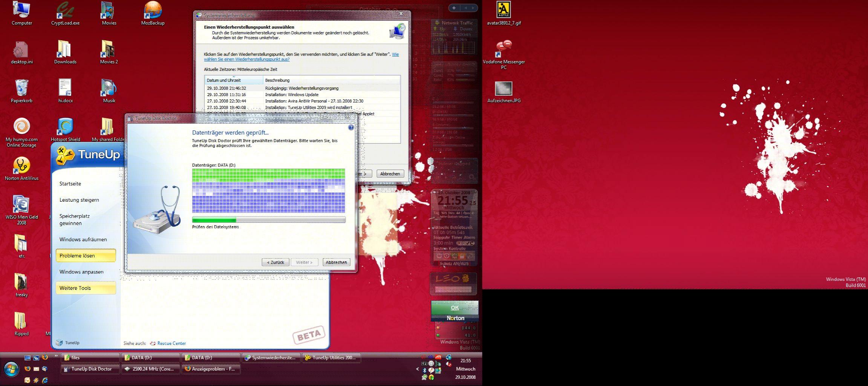Select avatar38912_7.gif on the second monitor
The height and width of the screenshot is (386, 868).
click(504, 14)
